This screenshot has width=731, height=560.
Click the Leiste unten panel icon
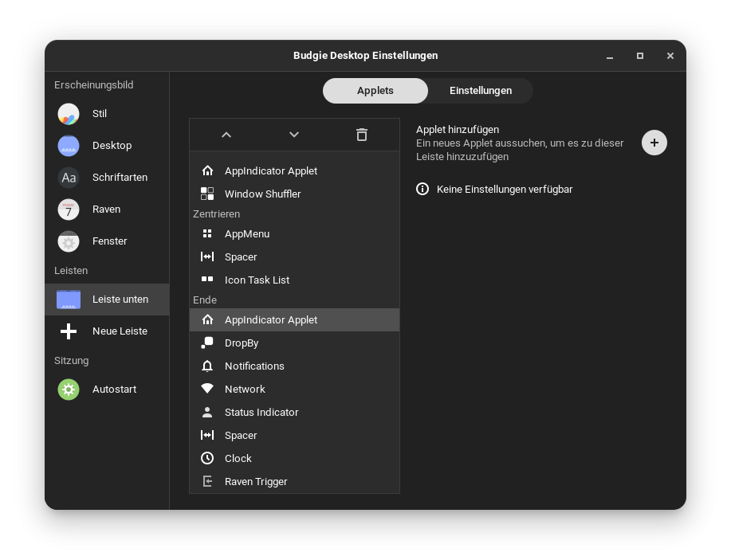[x=69, y=300]
